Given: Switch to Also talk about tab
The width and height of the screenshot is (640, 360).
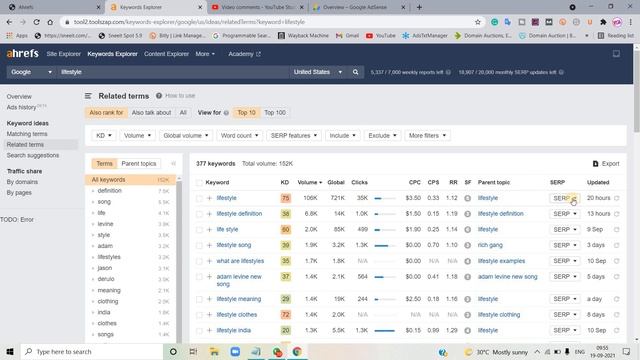Looking at the screenshot, I should 151,113.
